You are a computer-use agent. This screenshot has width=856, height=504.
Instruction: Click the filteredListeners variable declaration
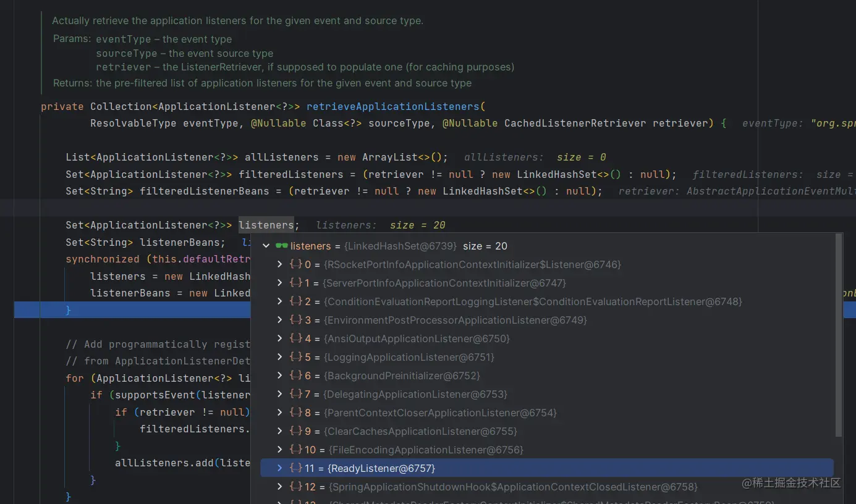tap(290, 174)
